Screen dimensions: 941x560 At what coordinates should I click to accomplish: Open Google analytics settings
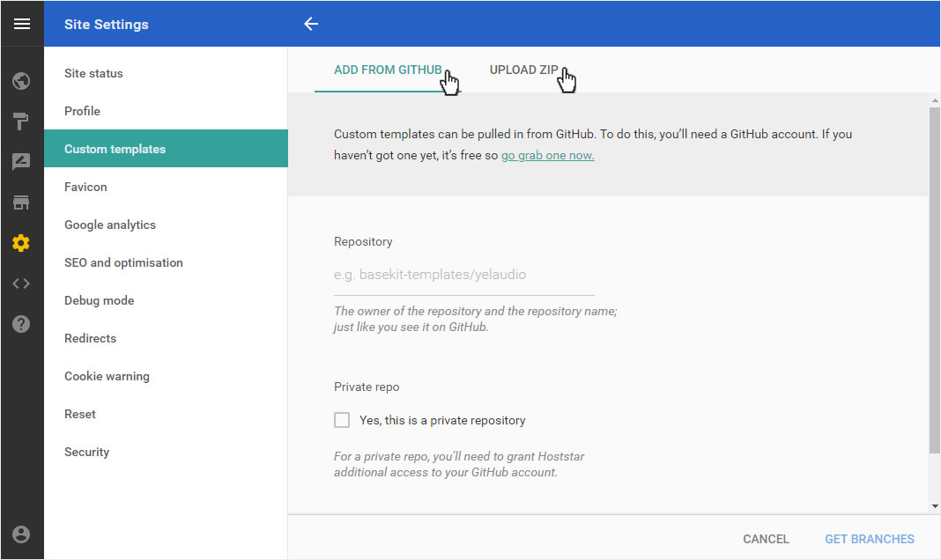(167, 225)
